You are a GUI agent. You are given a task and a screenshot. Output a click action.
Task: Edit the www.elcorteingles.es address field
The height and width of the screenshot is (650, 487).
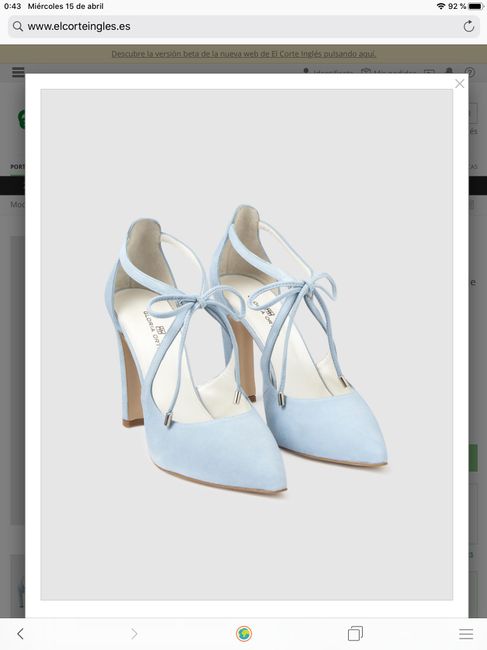(243, 27)
